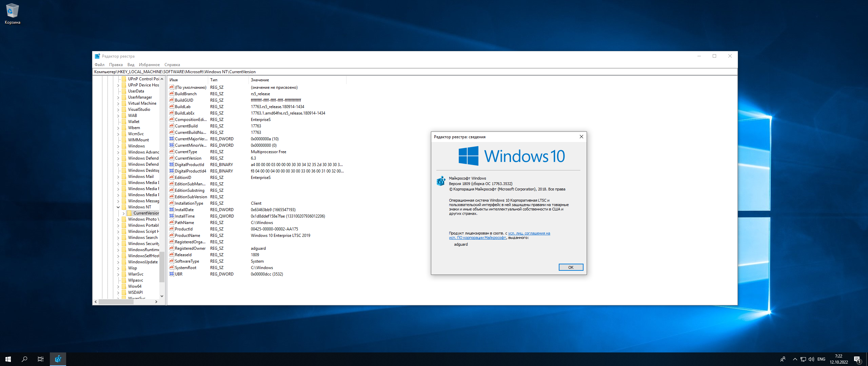Open taskbar Search magnifier
This screenshot has height=366, width=868.
pyautogui.click(x=24, y=359)
